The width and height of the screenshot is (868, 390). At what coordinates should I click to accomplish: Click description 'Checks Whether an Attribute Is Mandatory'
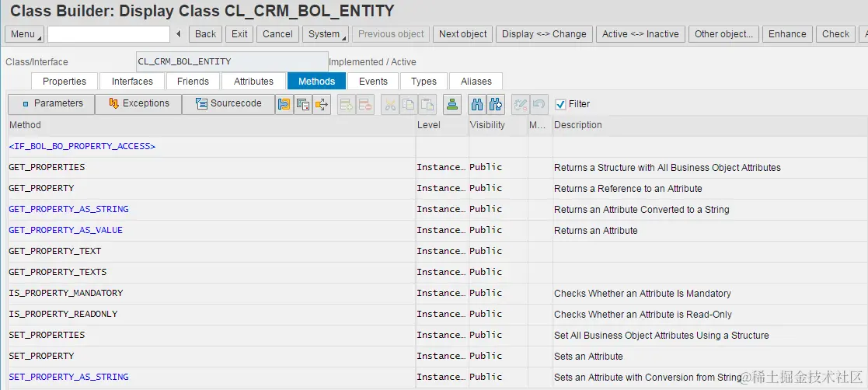642,294
